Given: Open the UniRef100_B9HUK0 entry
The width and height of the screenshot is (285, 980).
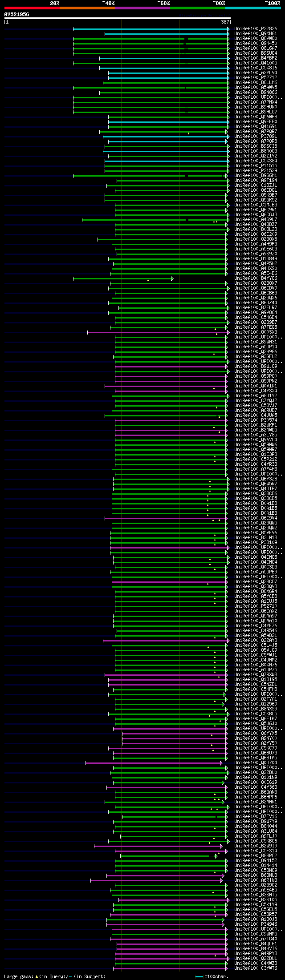Looking at the screenshot, I should pyautogui.click(x=256, y=107).
